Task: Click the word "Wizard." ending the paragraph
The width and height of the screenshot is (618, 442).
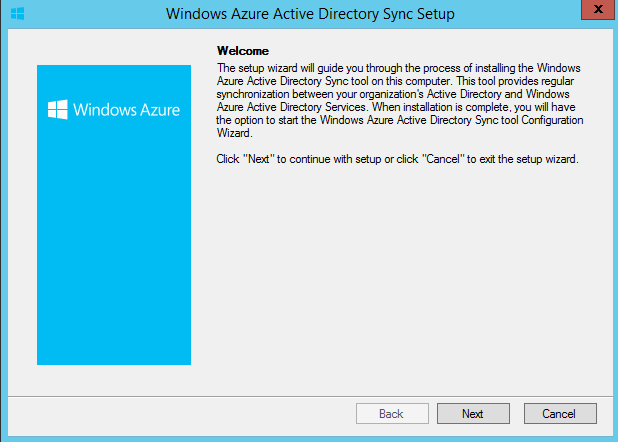Action: pos(235,133)
